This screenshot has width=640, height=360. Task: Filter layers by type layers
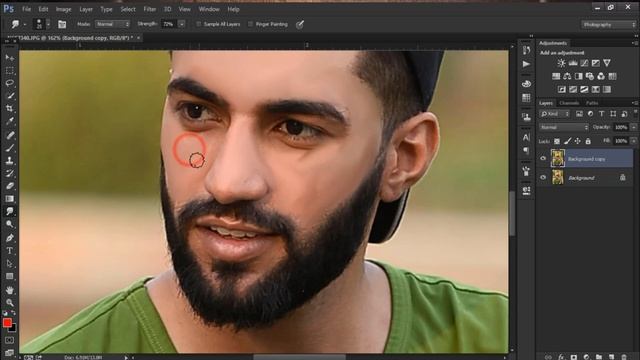tap(601, 114)
